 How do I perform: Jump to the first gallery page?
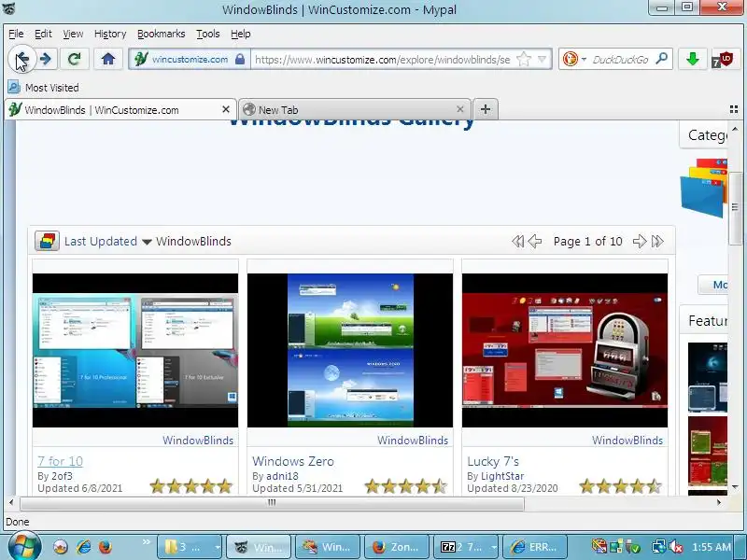point(518,242)
